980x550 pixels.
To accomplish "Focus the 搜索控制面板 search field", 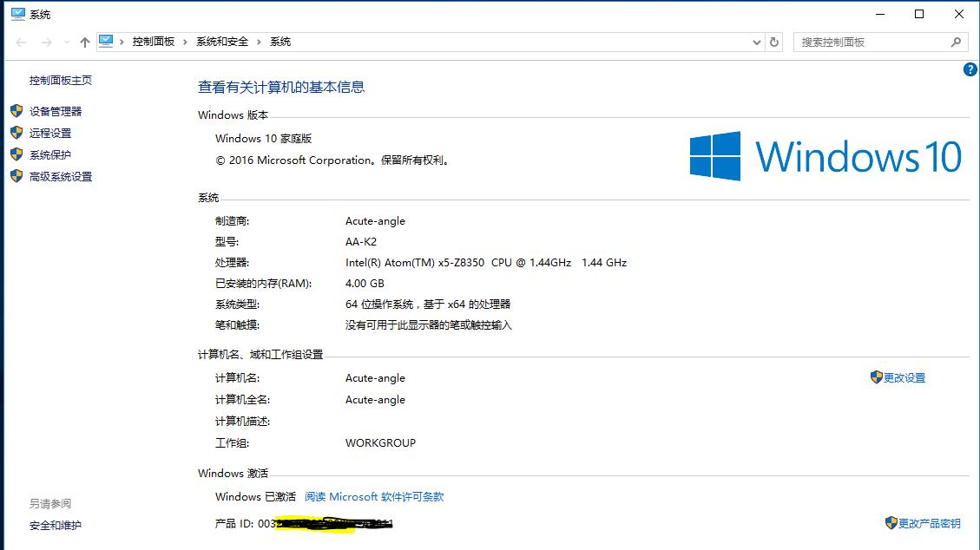I will [880, 43].
